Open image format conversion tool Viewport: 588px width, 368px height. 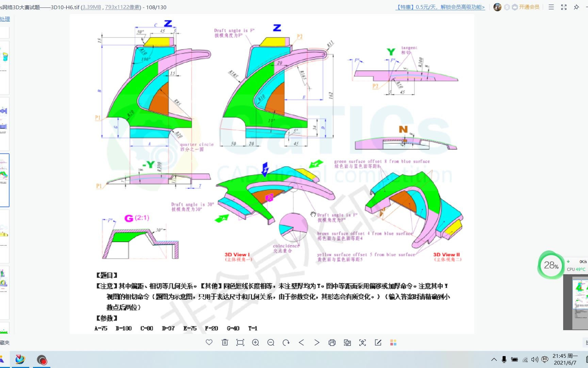(x=347, y=342)
